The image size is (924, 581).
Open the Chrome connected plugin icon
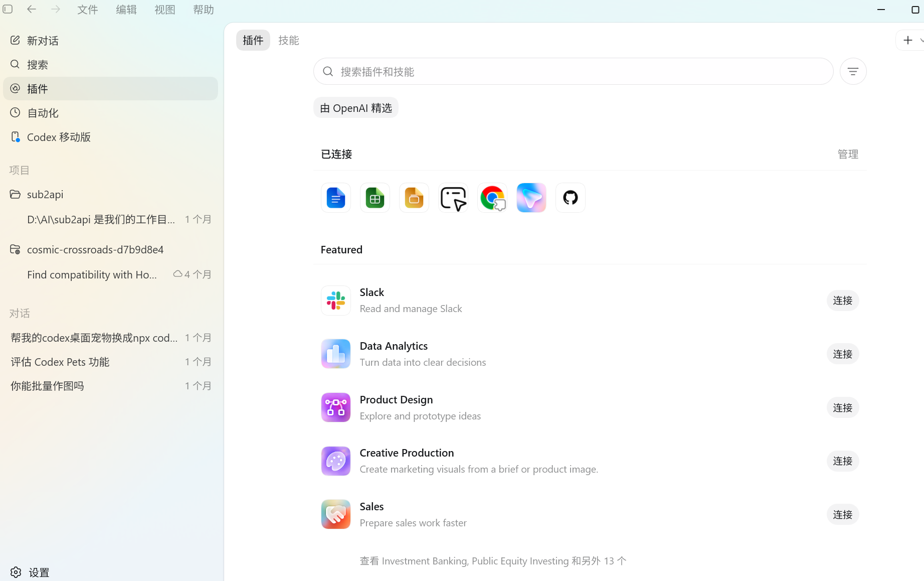pos(492,198)
